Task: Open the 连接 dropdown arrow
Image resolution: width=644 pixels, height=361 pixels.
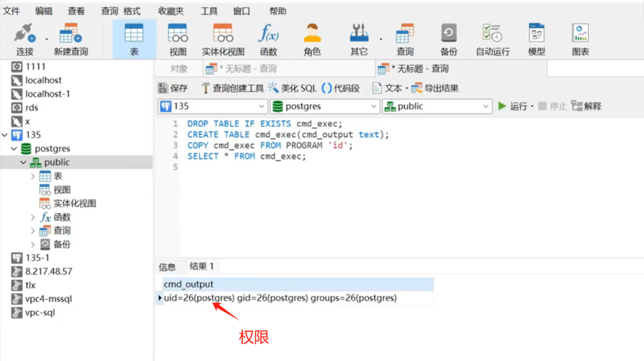Action: click(47, 39)
